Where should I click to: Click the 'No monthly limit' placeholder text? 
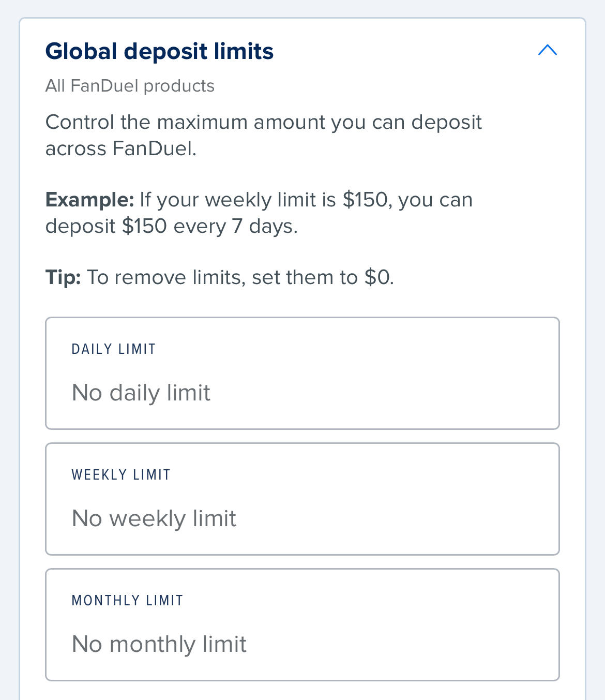pyautogui.click(x=159, y=644)
